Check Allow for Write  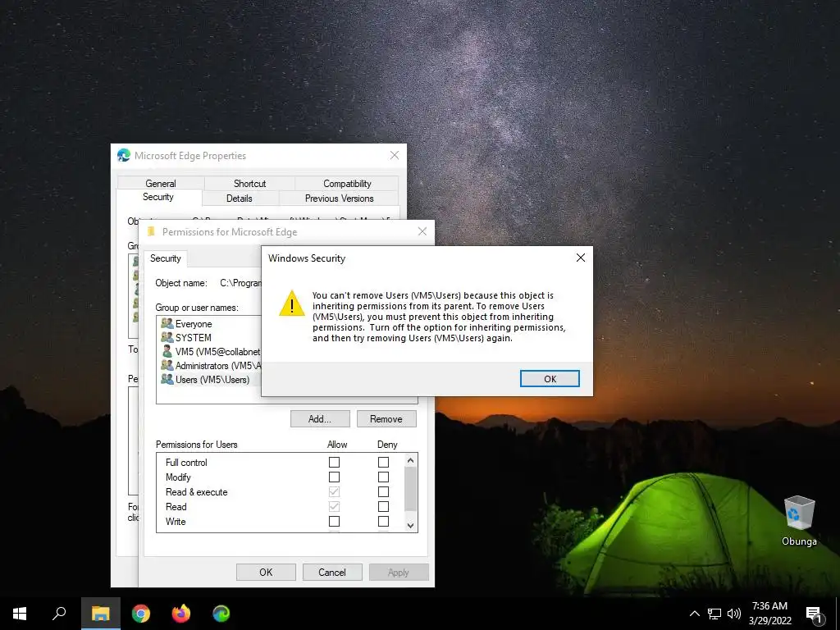coord(335,521)
